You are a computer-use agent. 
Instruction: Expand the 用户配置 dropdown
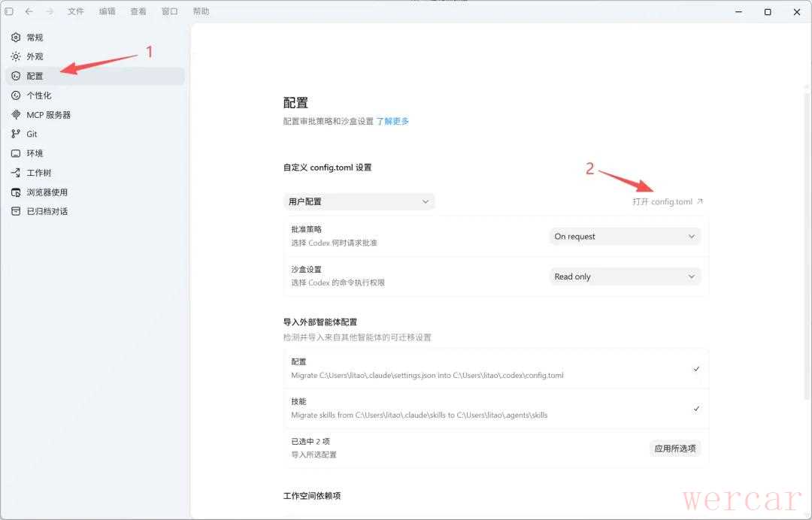359,202
